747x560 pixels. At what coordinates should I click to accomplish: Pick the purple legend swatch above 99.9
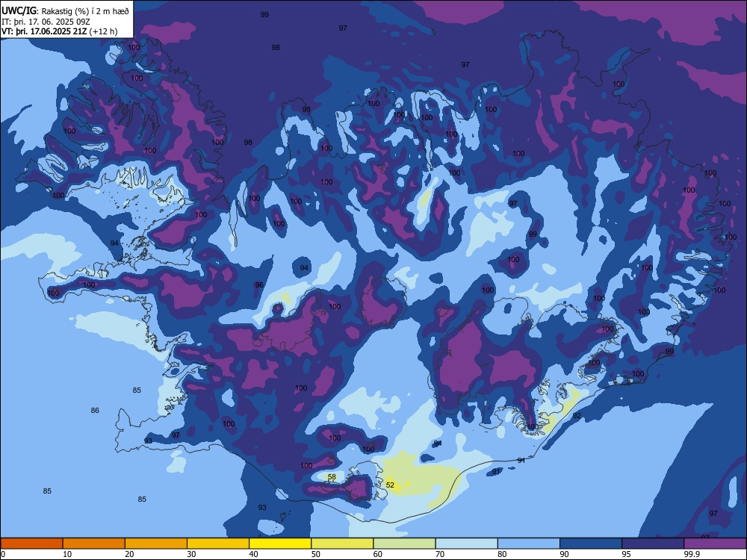(x=715, y=544)
